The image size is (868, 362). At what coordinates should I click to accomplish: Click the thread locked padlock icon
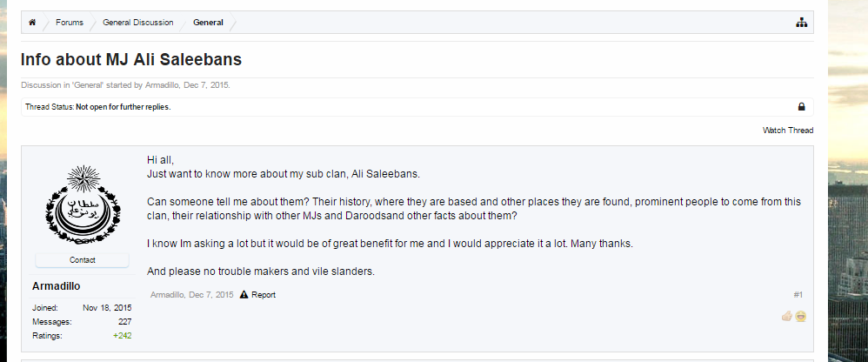(x=801, y=107)
